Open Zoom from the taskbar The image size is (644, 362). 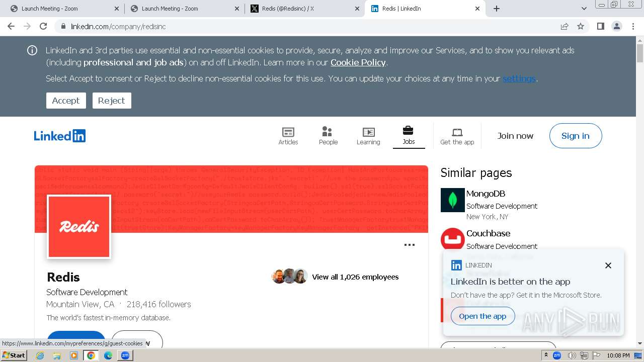tap(125, 355)
